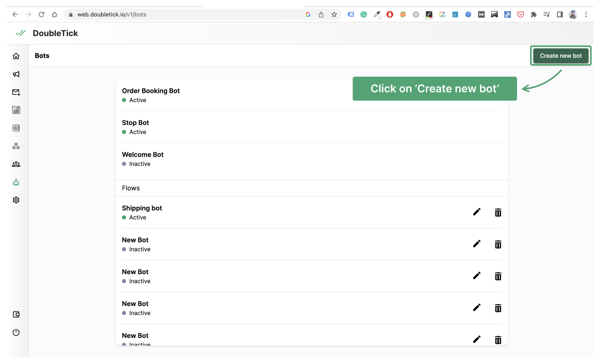Select the inbox/messages icon
The height and width of the screenshot is (364, 600).
16,92
